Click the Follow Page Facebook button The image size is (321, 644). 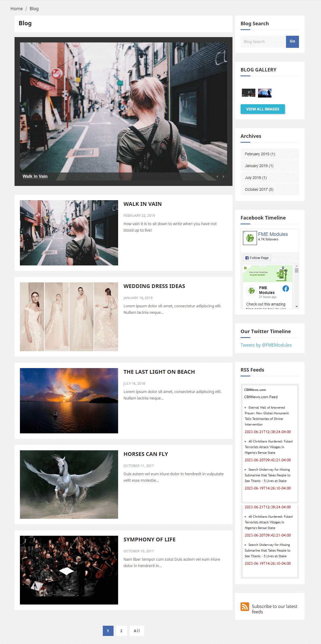tap(257, 258)
